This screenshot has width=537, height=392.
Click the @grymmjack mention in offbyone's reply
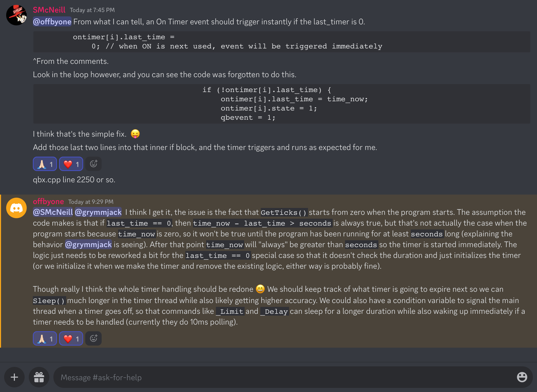[98, 212]
